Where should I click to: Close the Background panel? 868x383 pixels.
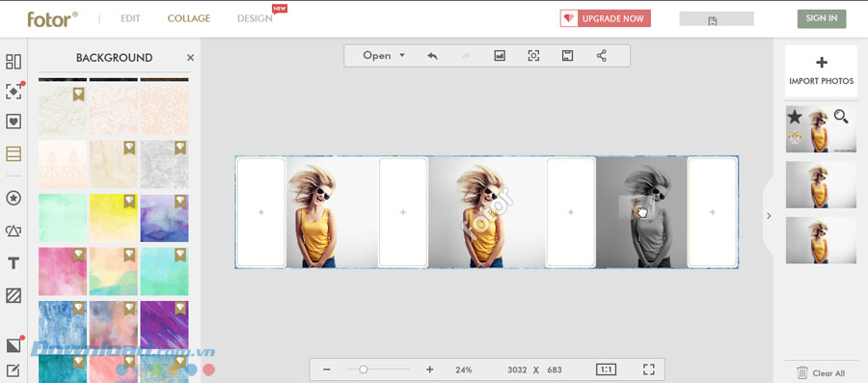[x=190, y=58]
